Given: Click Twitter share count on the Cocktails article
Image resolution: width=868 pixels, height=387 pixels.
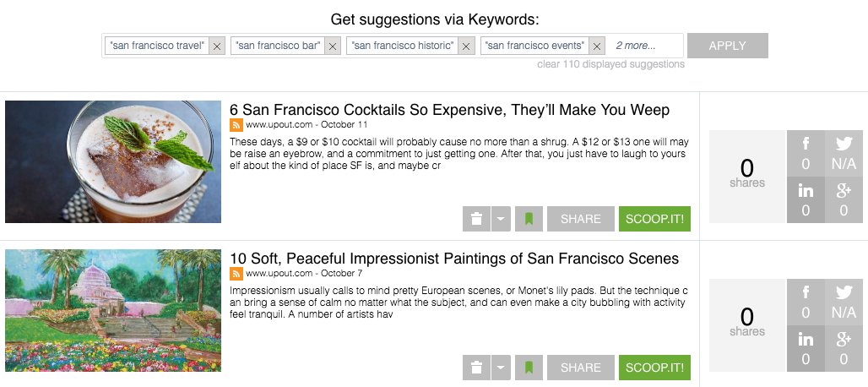Looking at the screenshot, I should pyautogui.click(x=843, y=153).
